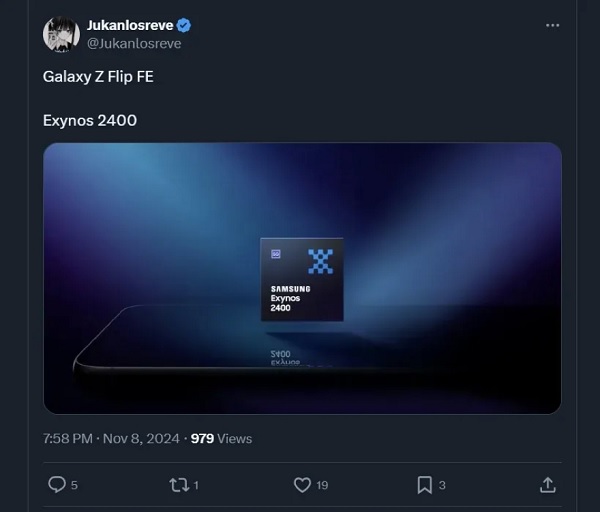Click the repost count 1
This screenshot has height=512, width=600.
pos(196,485)
